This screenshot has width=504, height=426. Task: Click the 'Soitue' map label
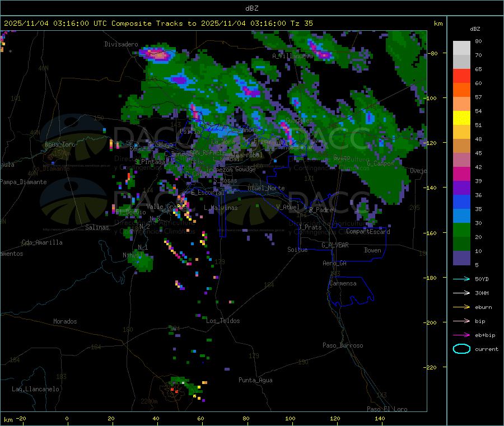click(297, 250)
